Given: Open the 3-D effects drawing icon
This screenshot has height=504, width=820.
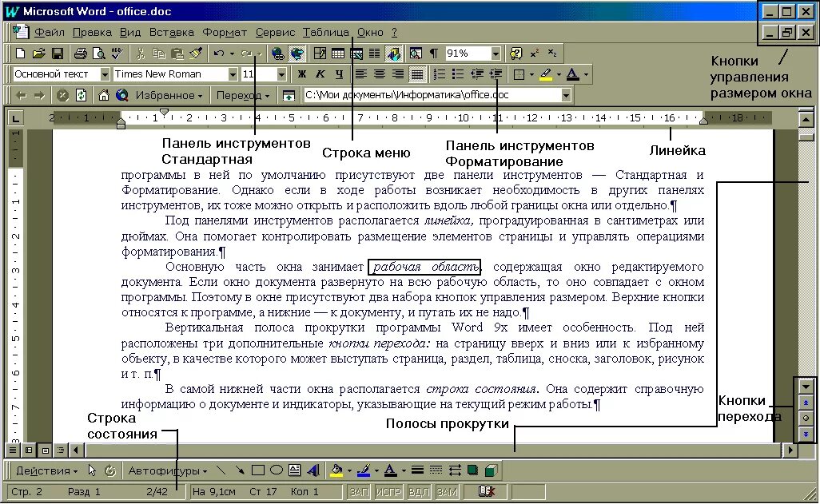Looking at the screenshot, I should point(491,470).
